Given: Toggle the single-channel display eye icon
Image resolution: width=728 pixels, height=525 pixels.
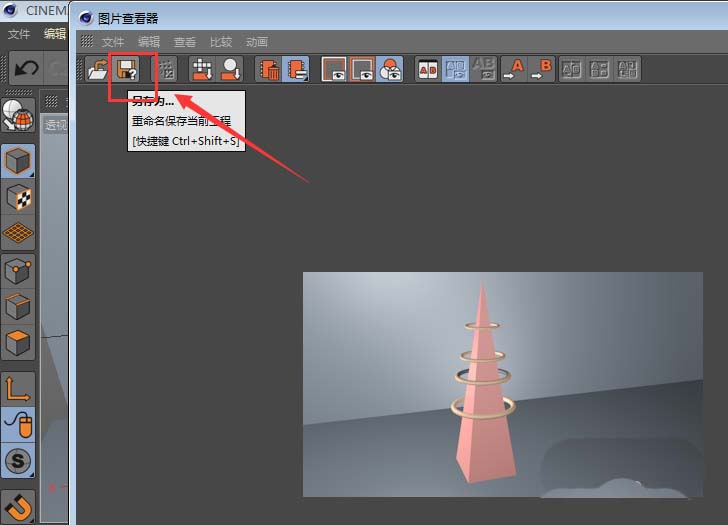Looking at the screenshot, I should point(334,69).
